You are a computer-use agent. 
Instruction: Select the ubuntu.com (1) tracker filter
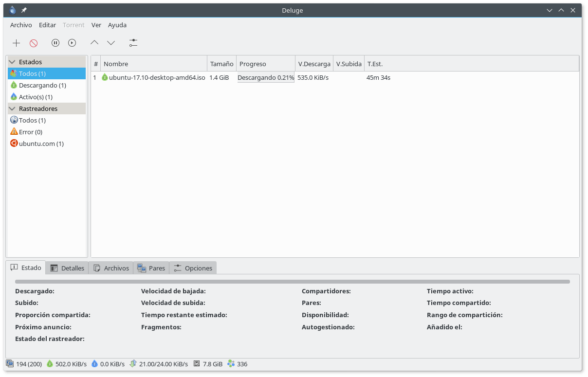pyautogui.click(x=47, y=144)
